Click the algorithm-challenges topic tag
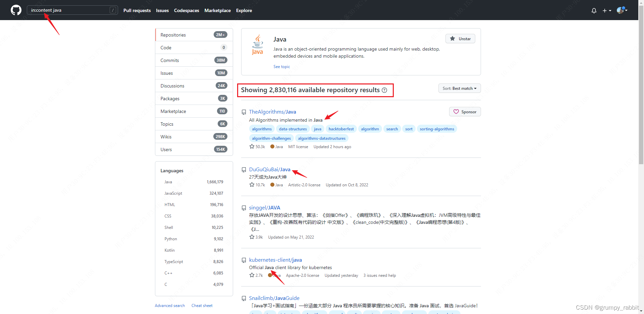Screen dimensions: 644x314 pos(271,138)
